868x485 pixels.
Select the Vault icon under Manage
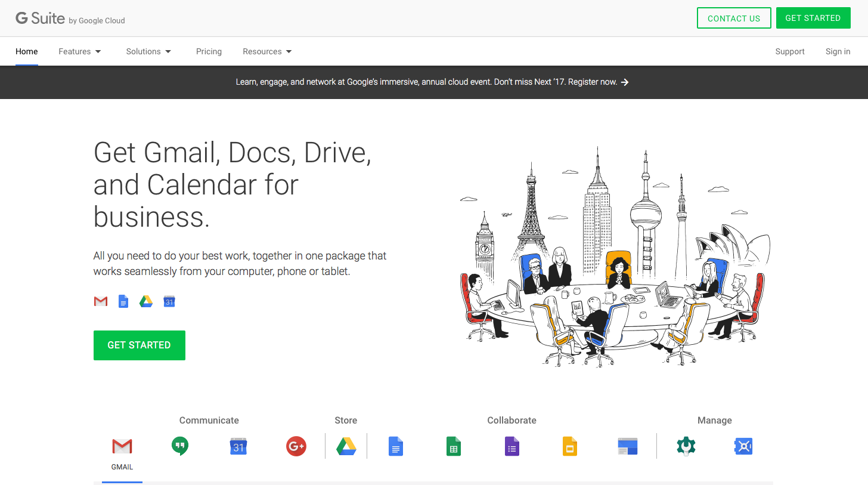click(743, 446)
